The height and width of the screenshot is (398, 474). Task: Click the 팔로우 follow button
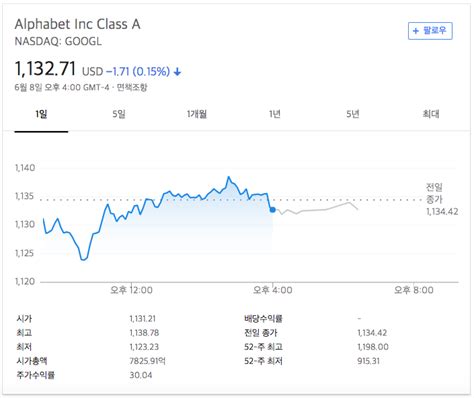(x=430, y=31)
